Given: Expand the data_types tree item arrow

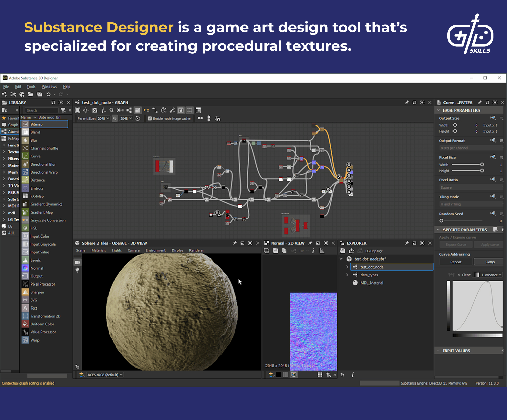Looking at the screenshot, I should 347,275.
